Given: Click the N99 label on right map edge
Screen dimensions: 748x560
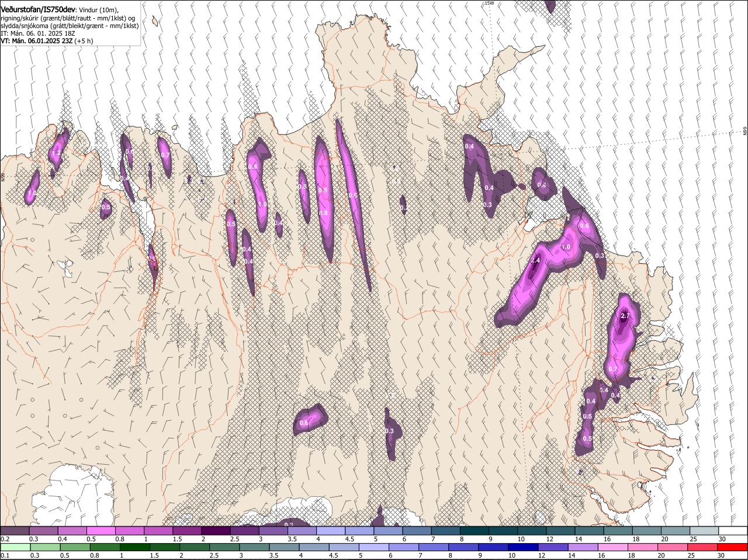Looking at the screenshot, I should [x=745, y=132].
